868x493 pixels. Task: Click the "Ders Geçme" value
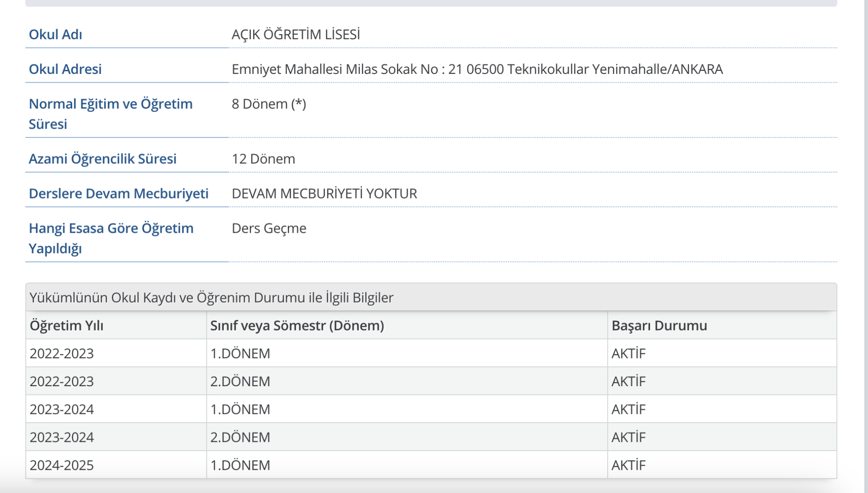(269, 228)
